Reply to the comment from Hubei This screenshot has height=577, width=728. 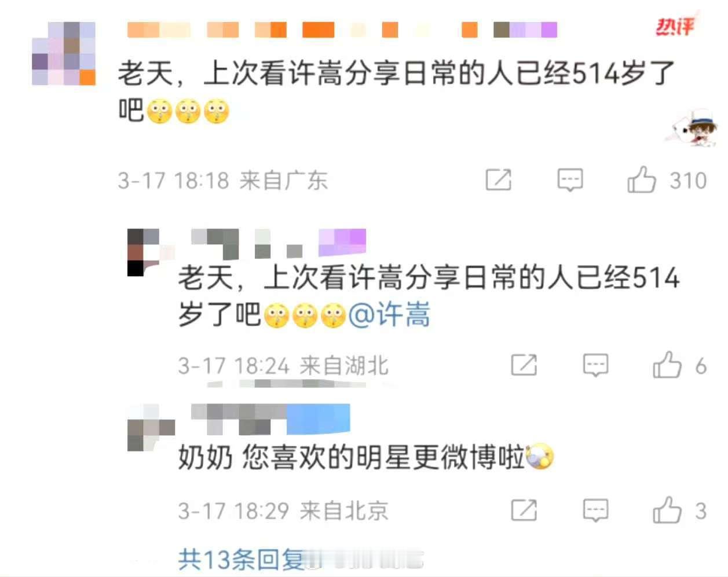[x=595, y=366]
